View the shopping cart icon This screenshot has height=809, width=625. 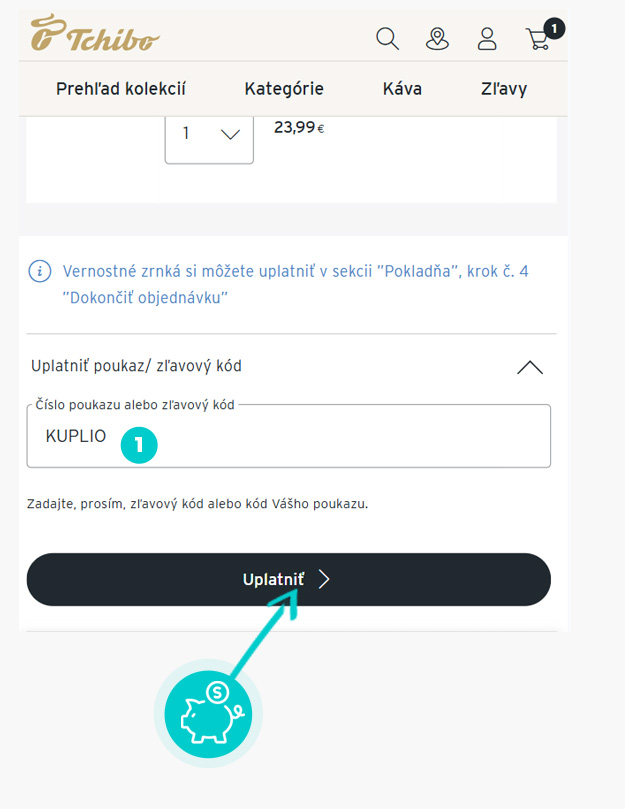coord(538,39)
